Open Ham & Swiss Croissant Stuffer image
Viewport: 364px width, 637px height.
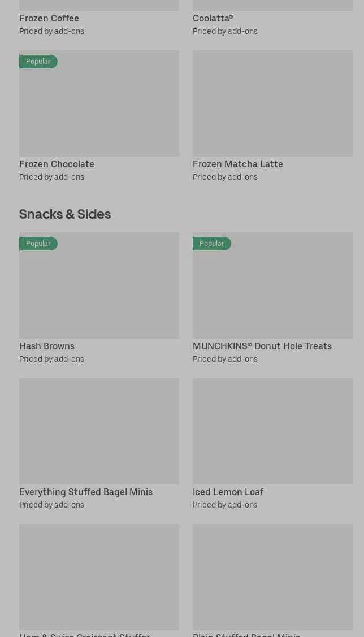click(x=99, y=577)
